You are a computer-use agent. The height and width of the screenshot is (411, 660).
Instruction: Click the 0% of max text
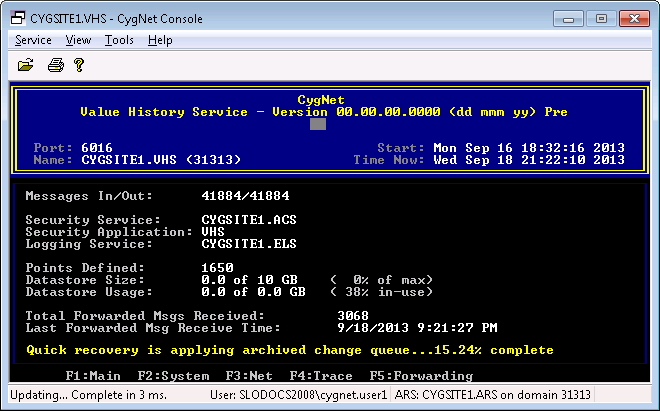[x=381, y=280]
